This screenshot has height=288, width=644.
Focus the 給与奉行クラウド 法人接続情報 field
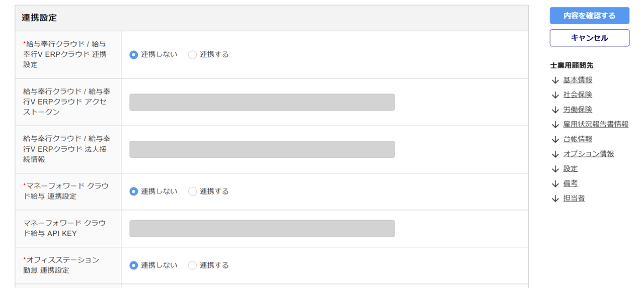pos(262,149)
